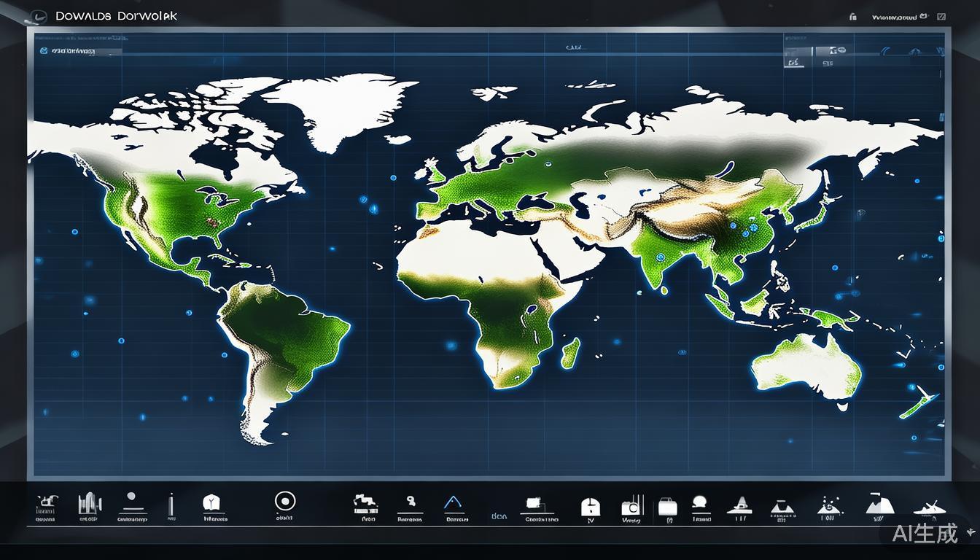980x560 pixels.
Task: Click the Australia landmass on the map
Action: coord(806,363)
